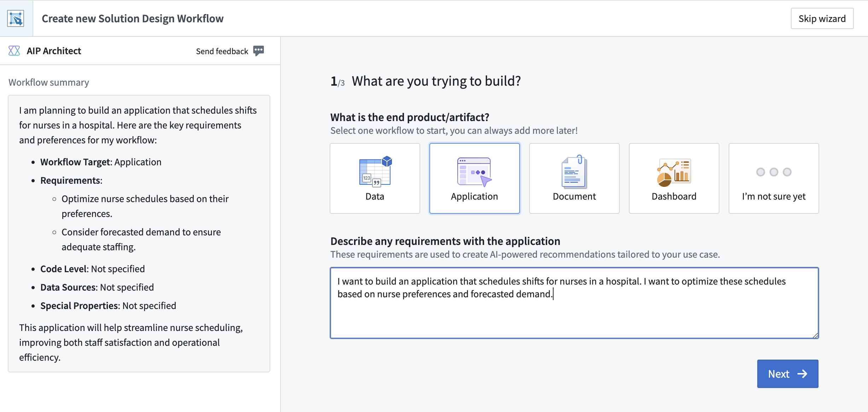Viewport: 868px width, 412px height.
Task: Click the Data Sources: Not specified bullet
Action: [97, 287]
